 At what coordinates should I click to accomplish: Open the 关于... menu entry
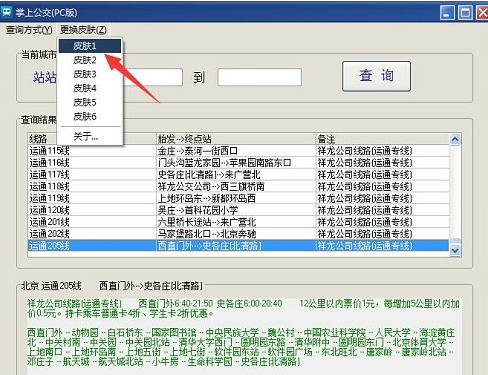(90, 136)
